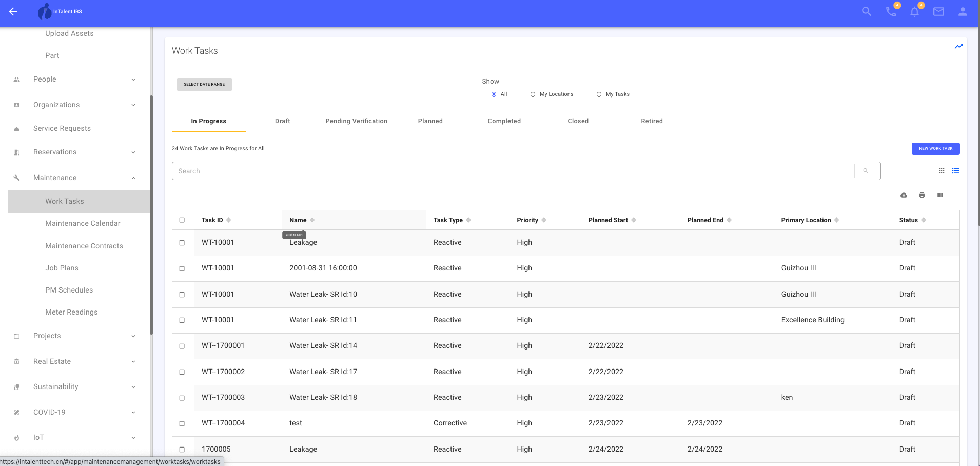
Task: Check the row Water Leak- SR Id:14
Action: (182, 346)
